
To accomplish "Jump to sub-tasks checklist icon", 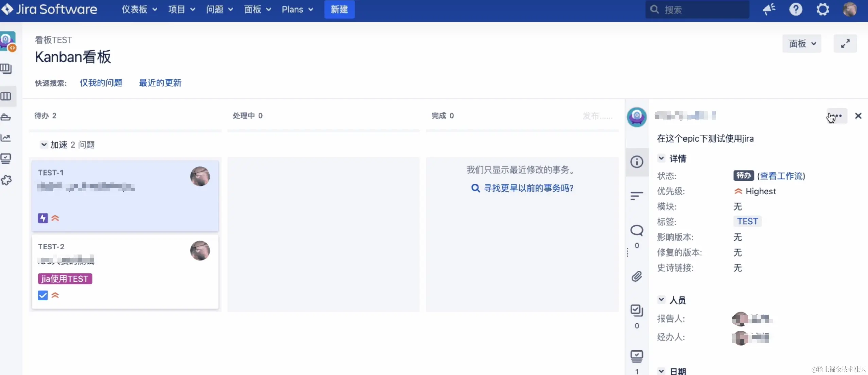I will (637, 310).
